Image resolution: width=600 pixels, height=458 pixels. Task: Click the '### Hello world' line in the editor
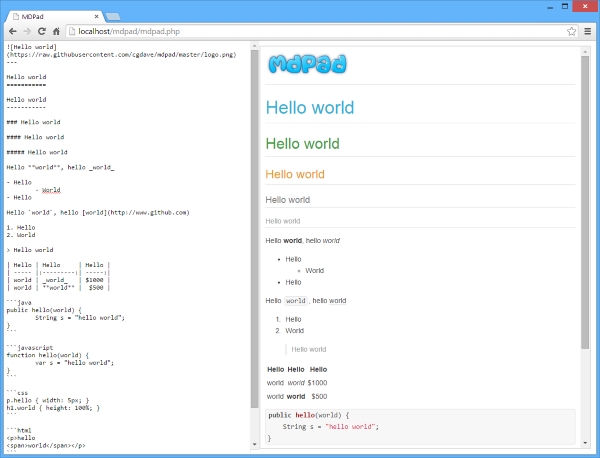pyautogui.click(x=34, y=122)
